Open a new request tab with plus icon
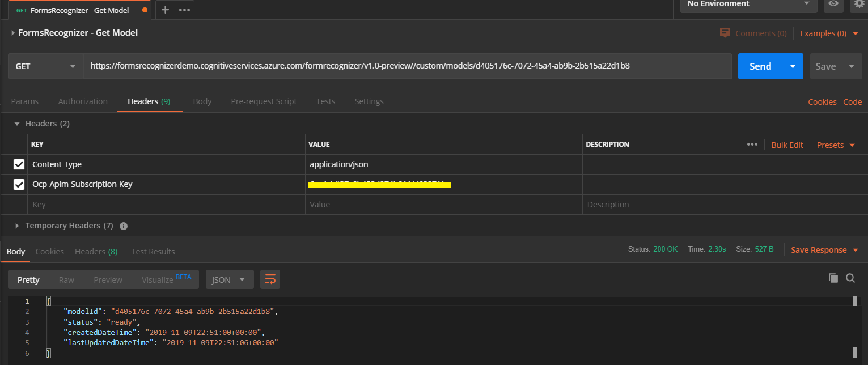This screenshot has height=365, width=868. [165, 10]
